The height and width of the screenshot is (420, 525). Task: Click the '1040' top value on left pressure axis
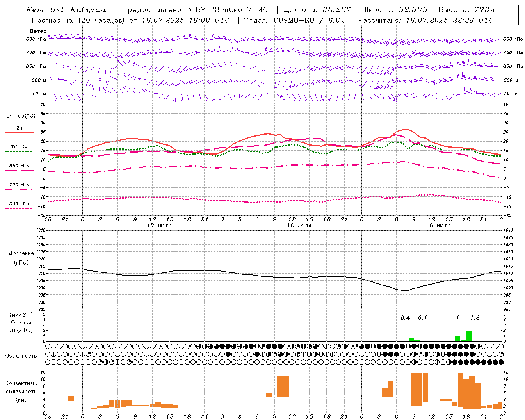(40, 231)
